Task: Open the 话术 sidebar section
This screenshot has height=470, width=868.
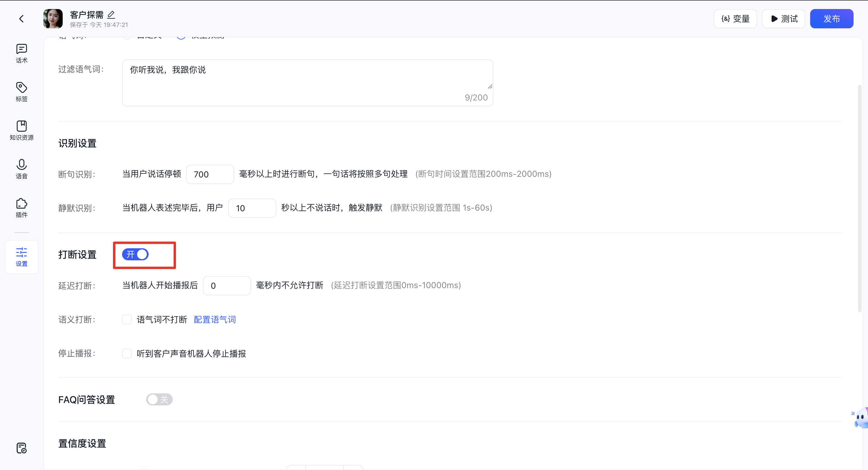Action: [22, 53]
